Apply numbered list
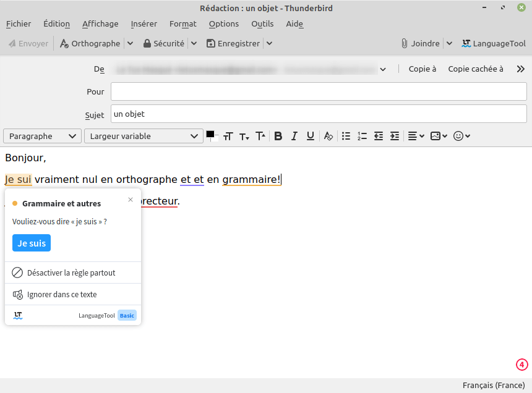 [362, 136]
